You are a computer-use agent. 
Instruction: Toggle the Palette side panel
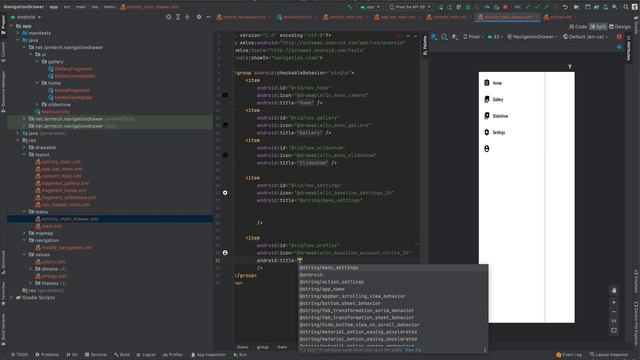click(424, 45)
